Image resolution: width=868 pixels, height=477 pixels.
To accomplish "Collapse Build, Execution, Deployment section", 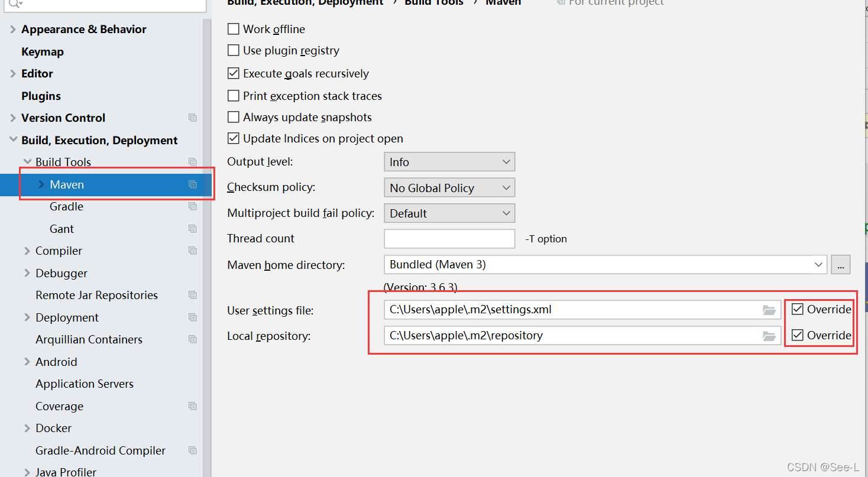I will tap(12, 140).
